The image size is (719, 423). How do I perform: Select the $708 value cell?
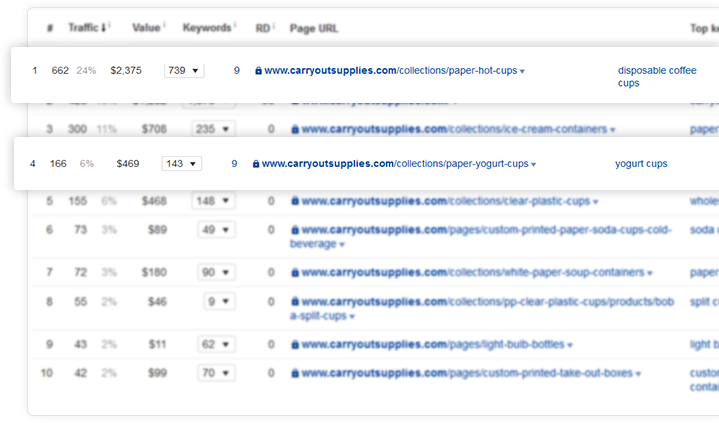pyautogui.click(x=154, y=129)
